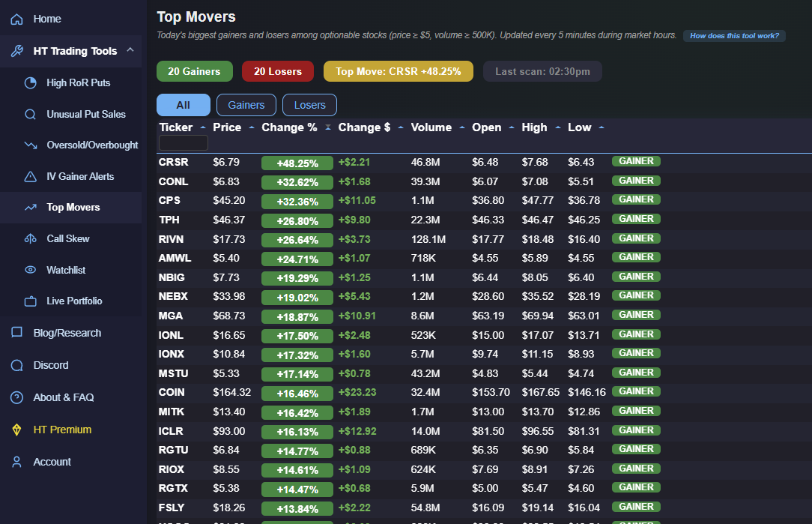
Task: Open the How does this tool work link
Action: 733,35
